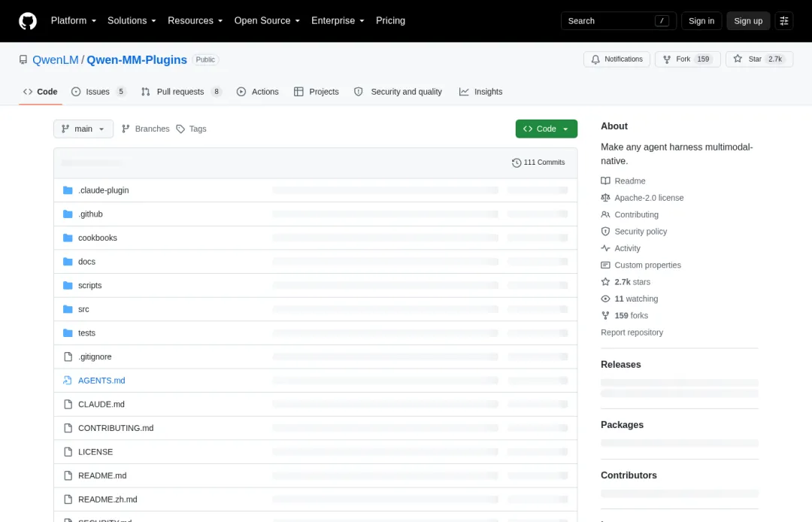Open the 159 forks link

pyautogui.click(x=632, y=315)
